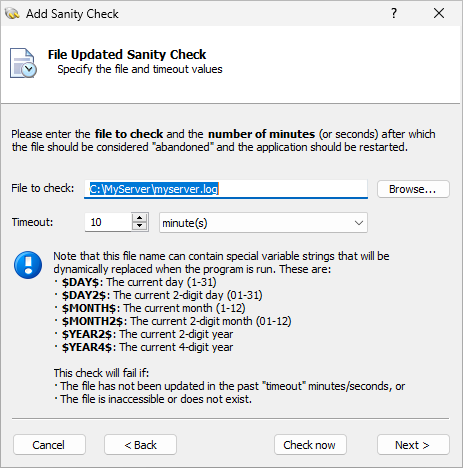Click the blue exclamation info icon
The image size is (463, 468).
(28, 265)
